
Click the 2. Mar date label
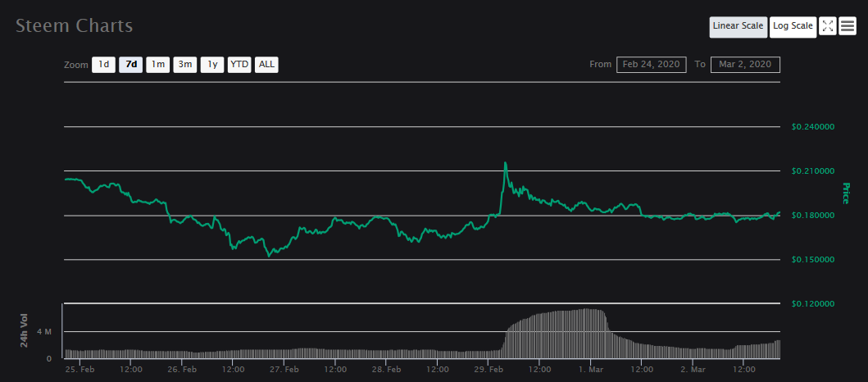694,369
